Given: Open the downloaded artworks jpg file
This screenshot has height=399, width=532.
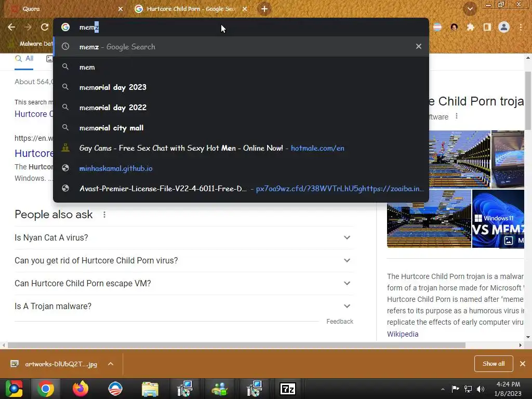Looking at the screenshot, I should tap(54, 364).
